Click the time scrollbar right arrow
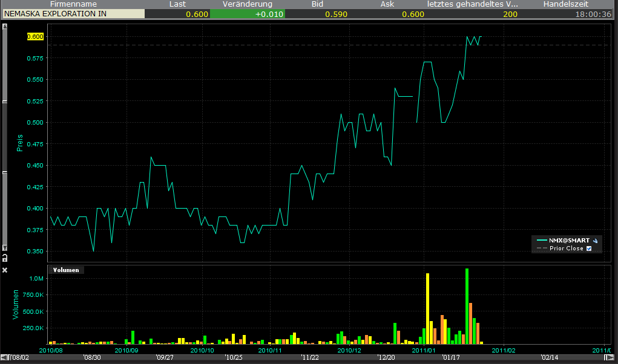618x364 pixels. point(612,357)
